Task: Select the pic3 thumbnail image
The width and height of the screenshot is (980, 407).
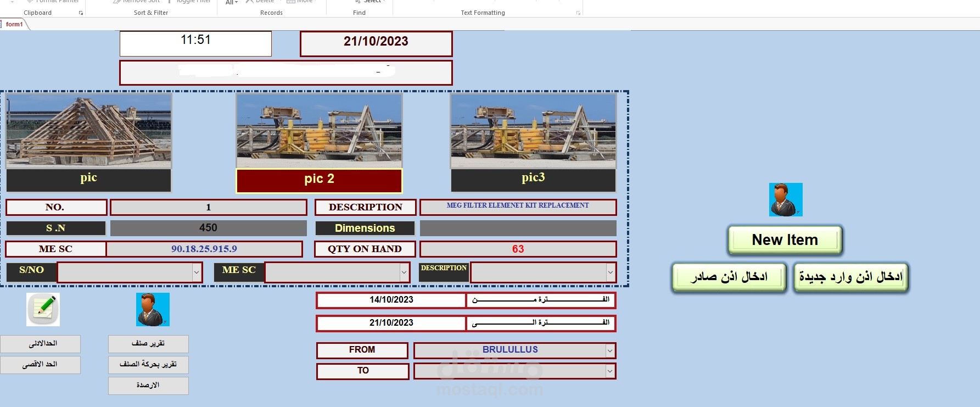Action: (533, 131)
